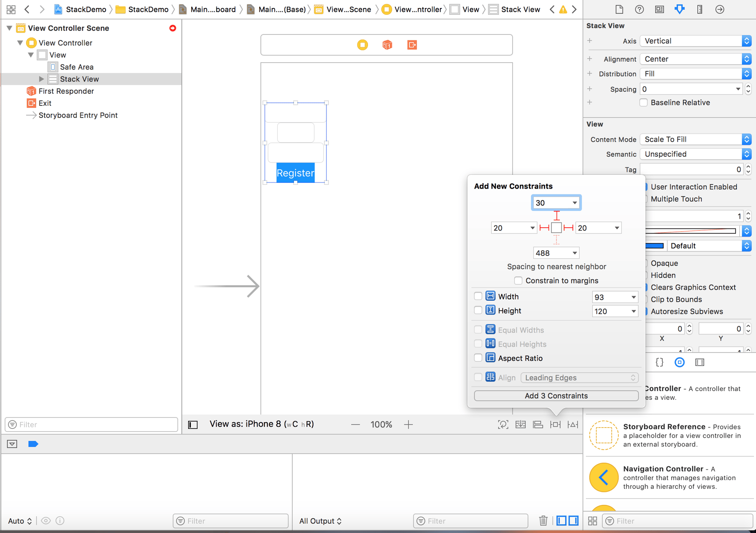Screen dimensions: 756x533
Task: Open the Connections inspector
Action: coord(720,9)
